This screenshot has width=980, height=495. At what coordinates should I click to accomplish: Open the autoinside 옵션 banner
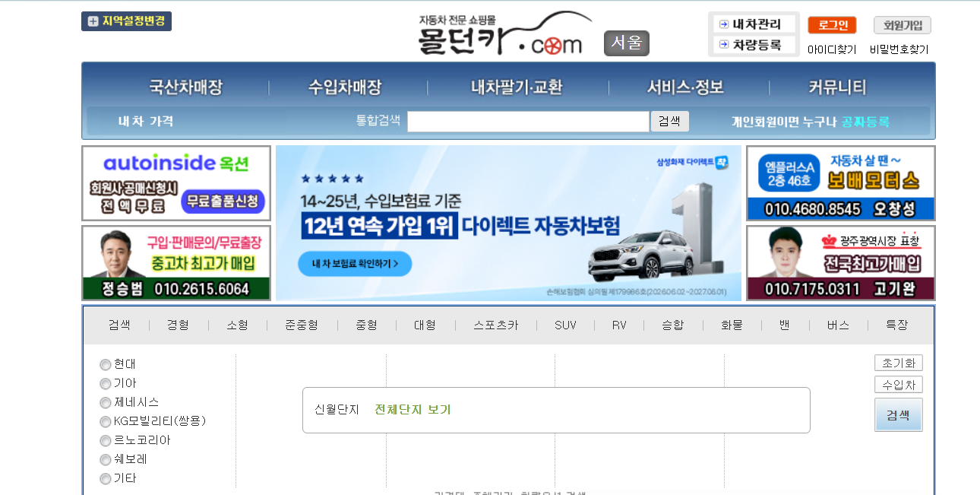click(176, 183)
